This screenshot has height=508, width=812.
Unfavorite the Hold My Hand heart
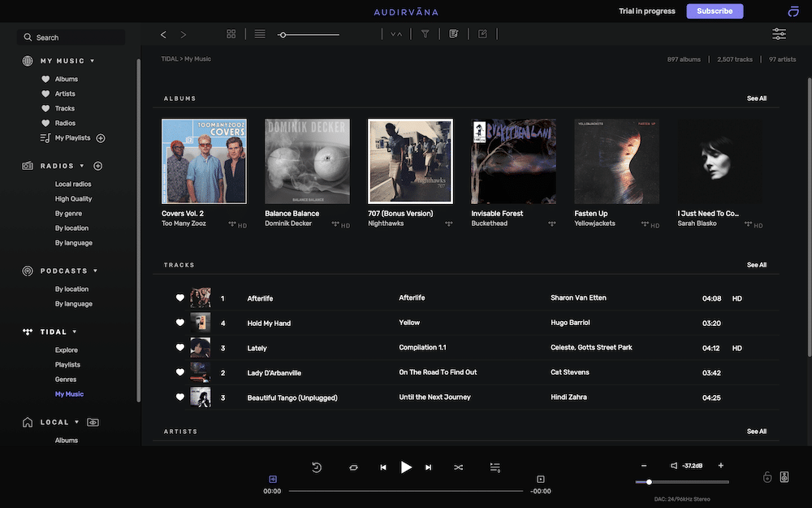179,323
